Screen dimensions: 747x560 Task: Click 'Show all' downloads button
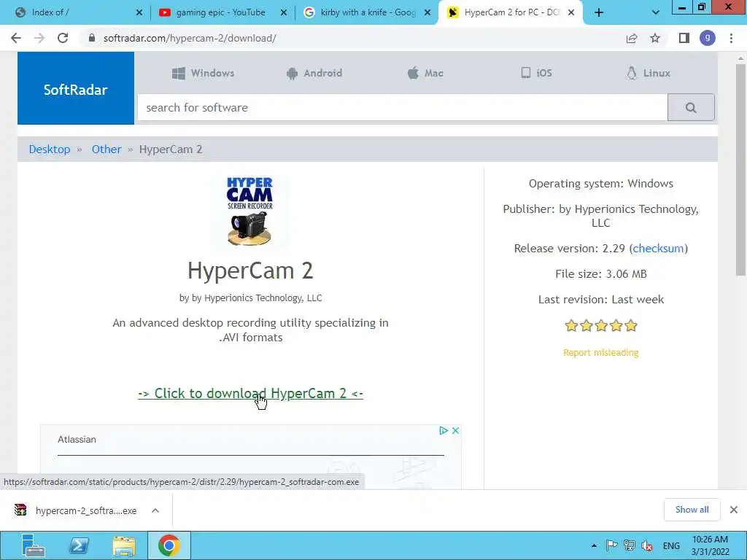[692, 510]
